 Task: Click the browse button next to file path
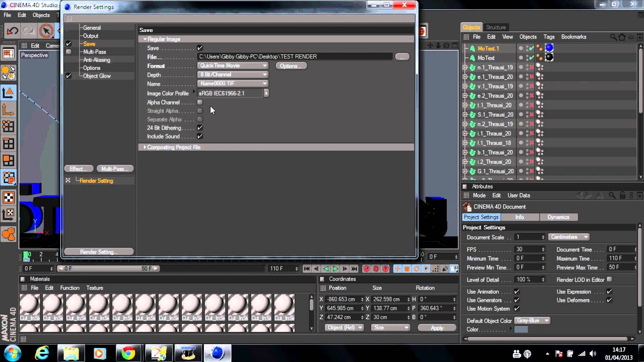click(402, 57)
